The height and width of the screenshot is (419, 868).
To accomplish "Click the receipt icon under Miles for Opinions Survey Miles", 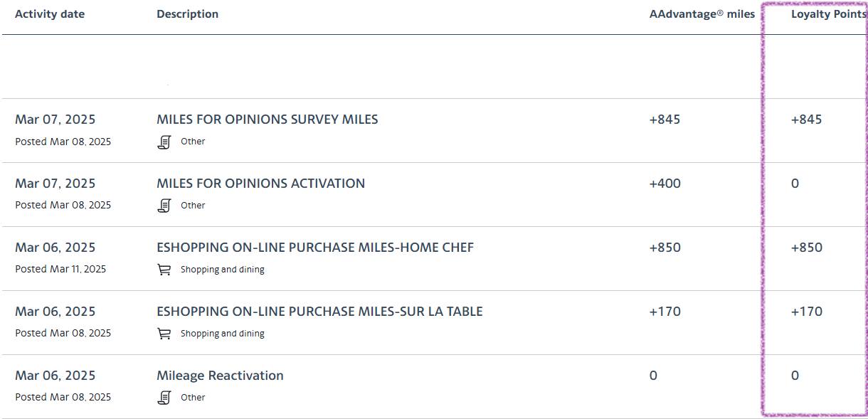I will click(164, 142).
